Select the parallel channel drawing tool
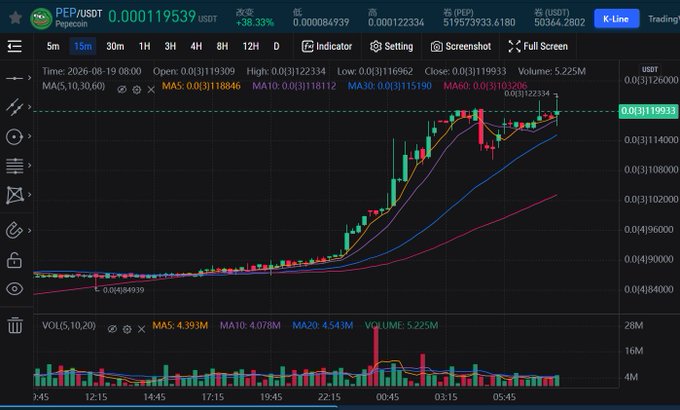 pos(14,107)
